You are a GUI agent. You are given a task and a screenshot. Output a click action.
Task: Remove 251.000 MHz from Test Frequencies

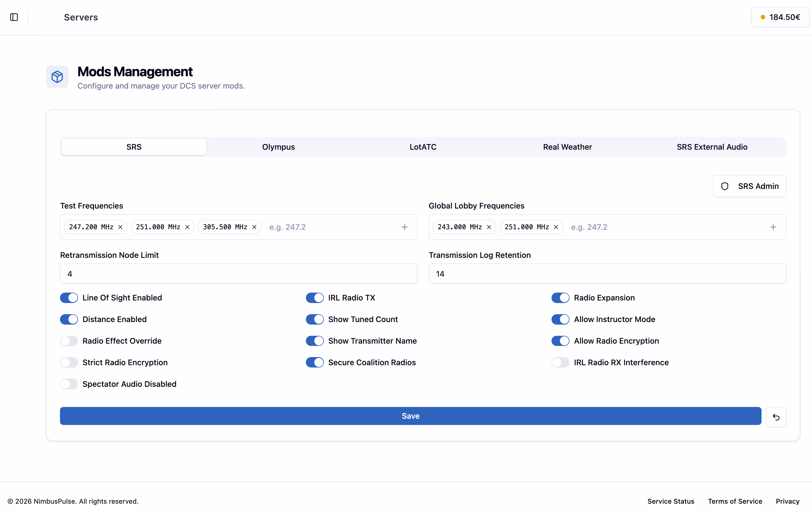coord(187,227)
